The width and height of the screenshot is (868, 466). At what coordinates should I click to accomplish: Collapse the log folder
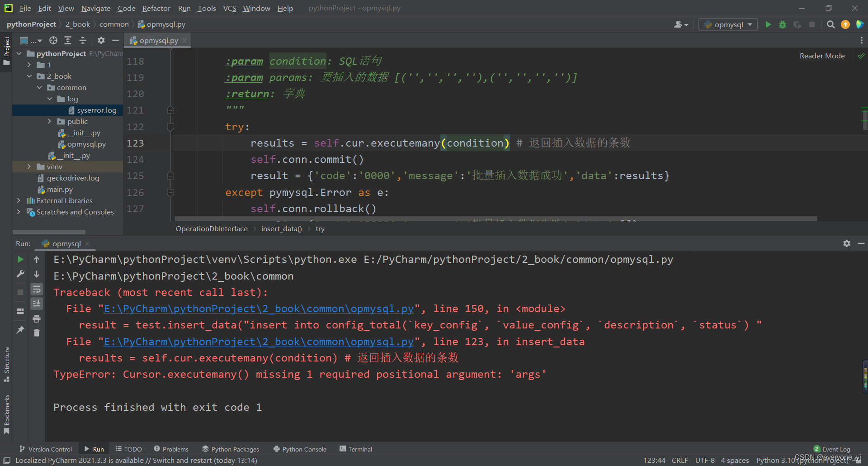[49, 99]
